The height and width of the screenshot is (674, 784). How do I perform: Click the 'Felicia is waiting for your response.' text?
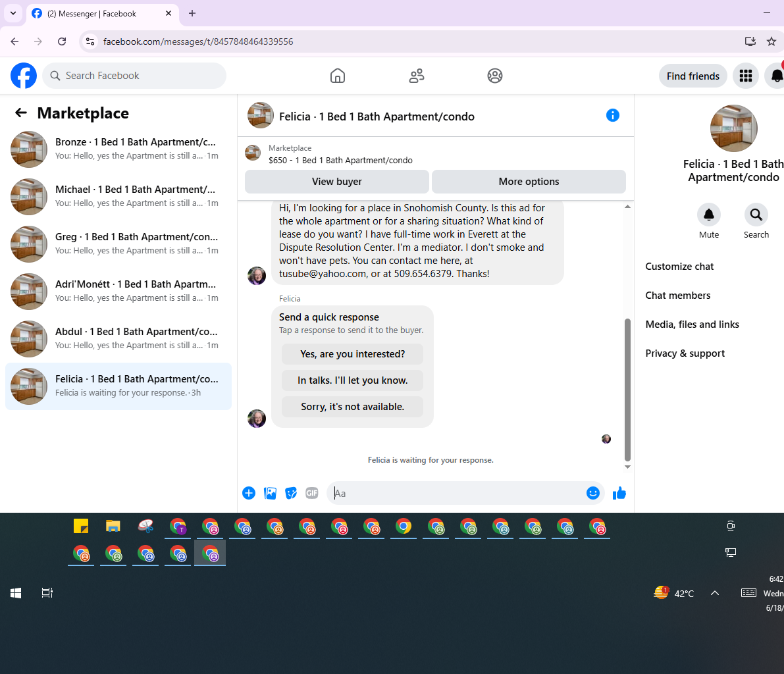pyautogui.click(x=431, y=460)
